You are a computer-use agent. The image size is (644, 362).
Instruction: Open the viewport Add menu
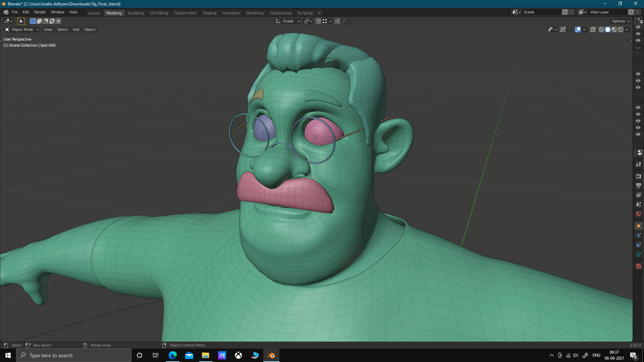[76, 29]
